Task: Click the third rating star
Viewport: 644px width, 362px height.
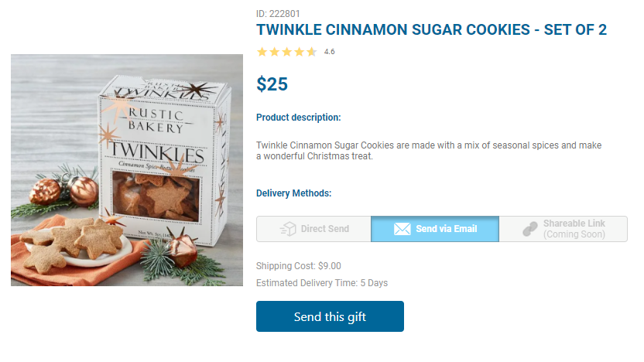Action: click(x=286, y=52)
